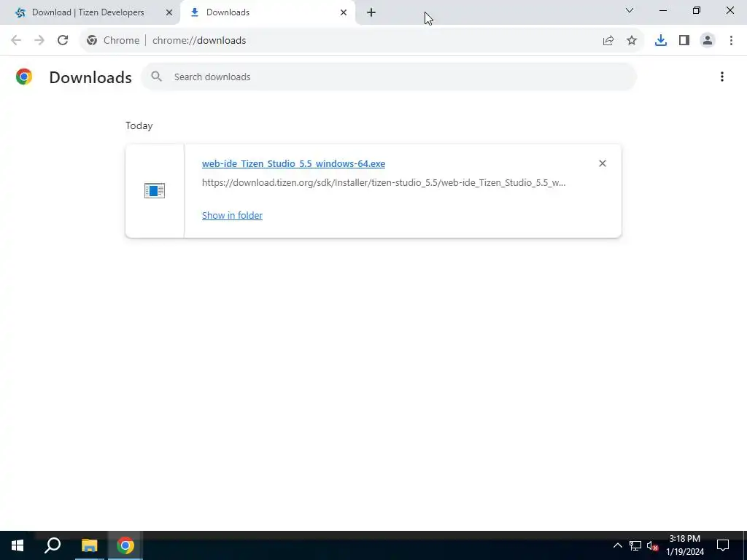Click the Chrome logo beside Downloads
The width and height of the screenshot is (747, 560).
point(24,77)
